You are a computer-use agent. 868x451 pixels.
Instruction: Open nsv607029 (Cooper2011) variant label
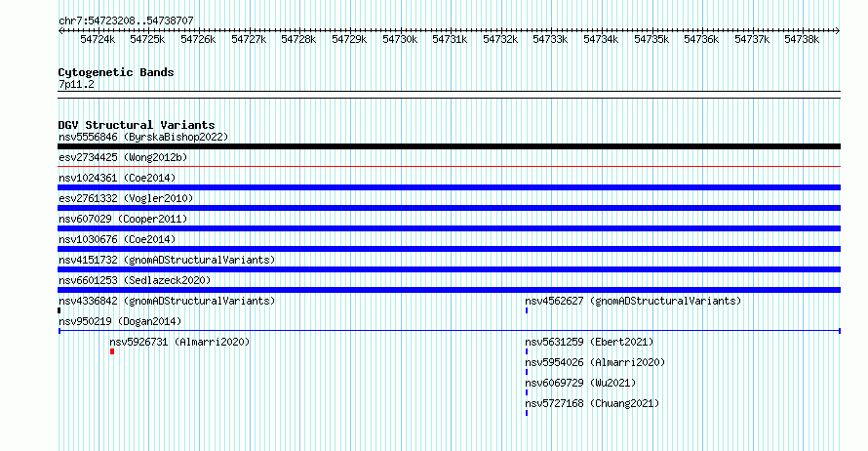click(123, 219)
